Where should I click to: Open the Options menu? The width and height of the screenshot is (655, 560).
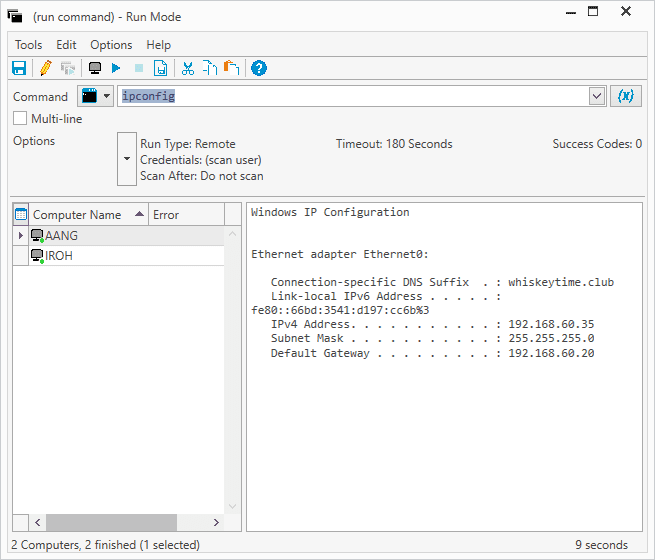point(111,45)
